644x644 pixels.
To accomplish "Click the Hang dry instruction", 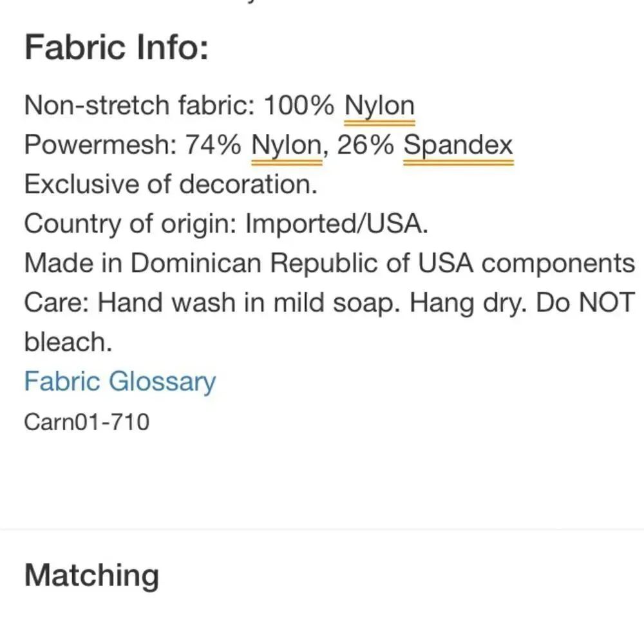I will pyautogui.click(x=468, y=303).
